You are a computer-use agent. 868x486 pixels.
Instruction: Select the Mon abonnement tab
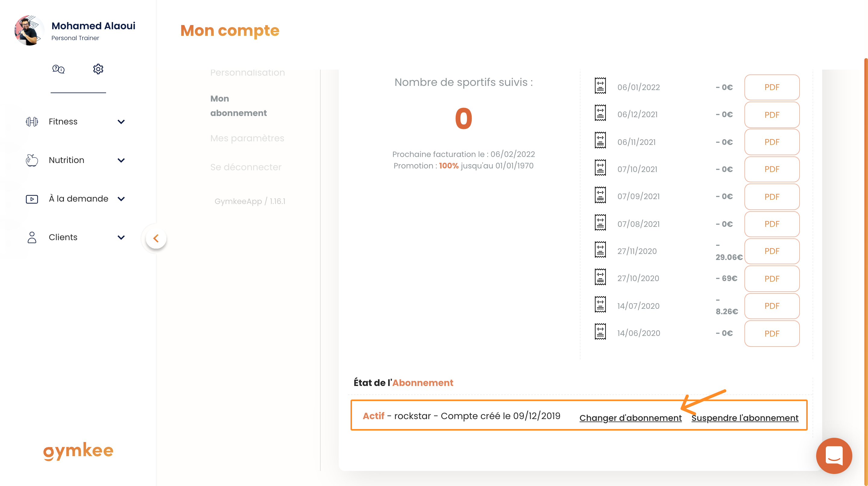tap(239, 106)
